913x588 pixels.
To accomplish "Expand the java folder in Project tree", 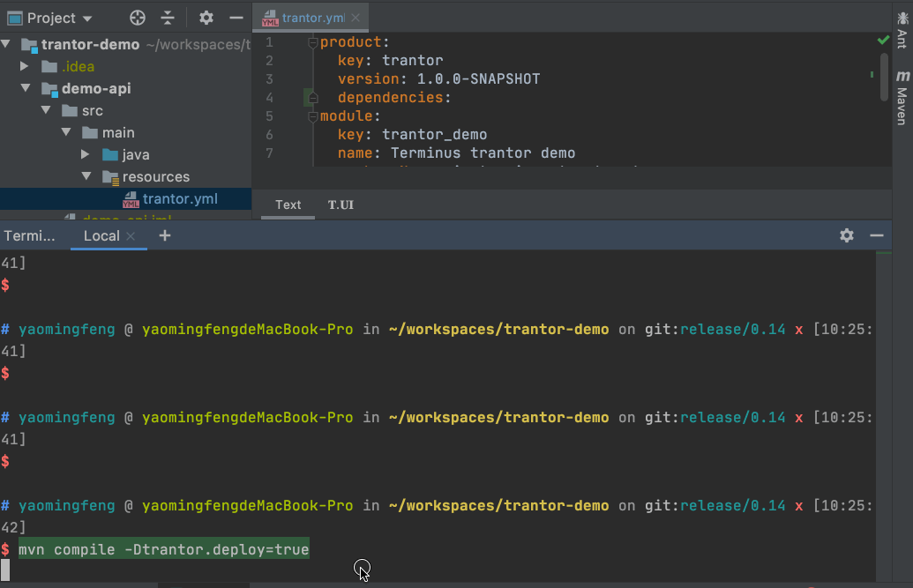I will [85, 153].
